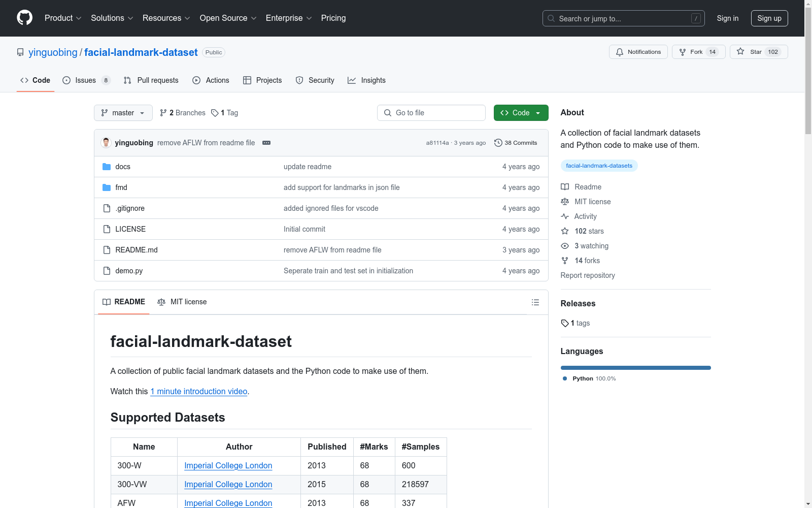The height and width of the screenshot is (508, 812).
Task: Click yinguobing's avatar in commit row
Action: point(106,143)
